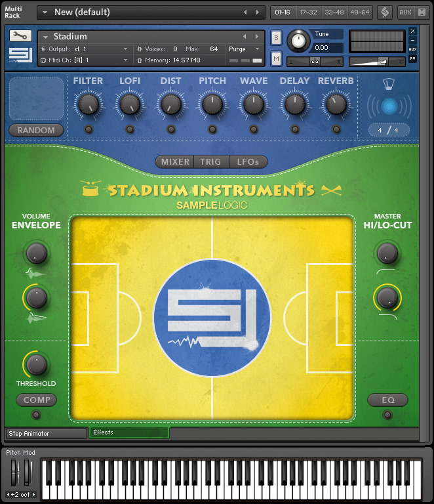The width and height of the screenshot is (434, 504).
Task: Open instrument edit mode with wrench icon
Action: 20,35
